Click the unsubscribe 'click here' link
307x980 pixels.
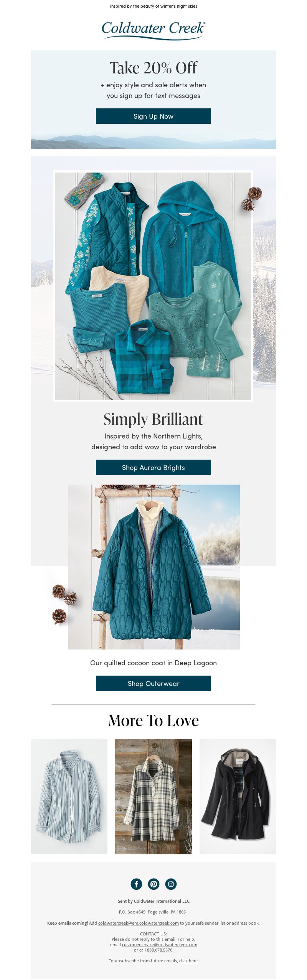[188, 961]
